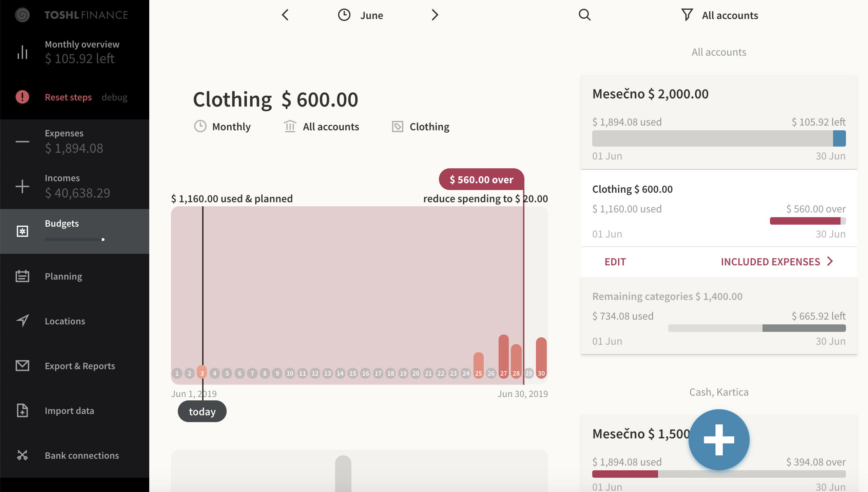The width and height of the screenshot is (868, 492).
Task: Click the debug link
Action: [x=114, y=97]
